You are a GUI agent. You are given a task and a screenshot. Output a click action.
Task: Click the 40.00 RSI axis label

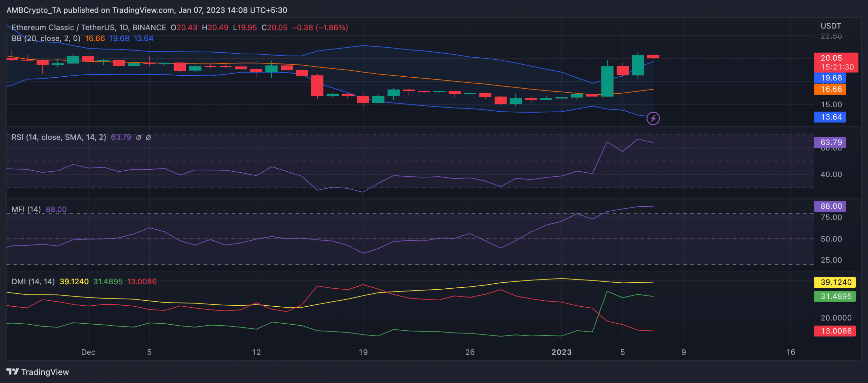coord(831,174)
